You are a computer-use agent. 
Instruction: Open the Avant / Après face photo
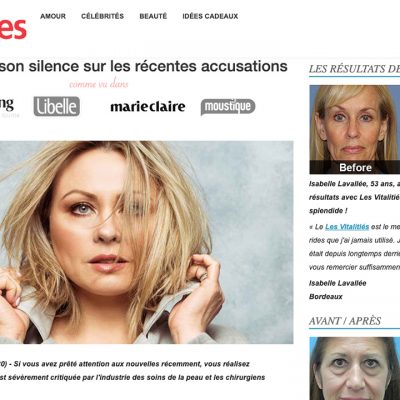click(355, 368)
